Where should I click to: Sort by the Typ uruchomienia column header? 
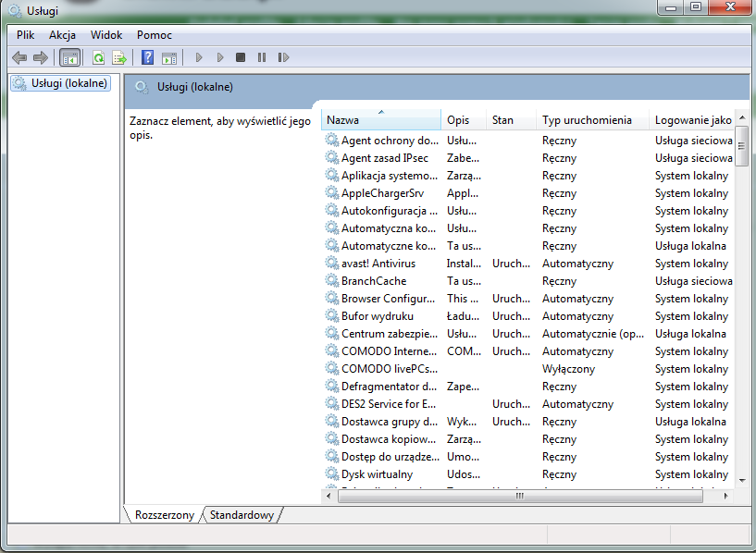[x=592, y=120]
